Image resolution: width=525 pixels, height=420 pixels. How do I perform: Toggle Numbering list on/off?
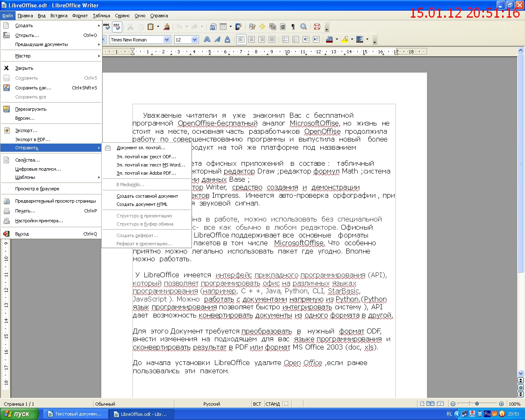click(285, 39)
